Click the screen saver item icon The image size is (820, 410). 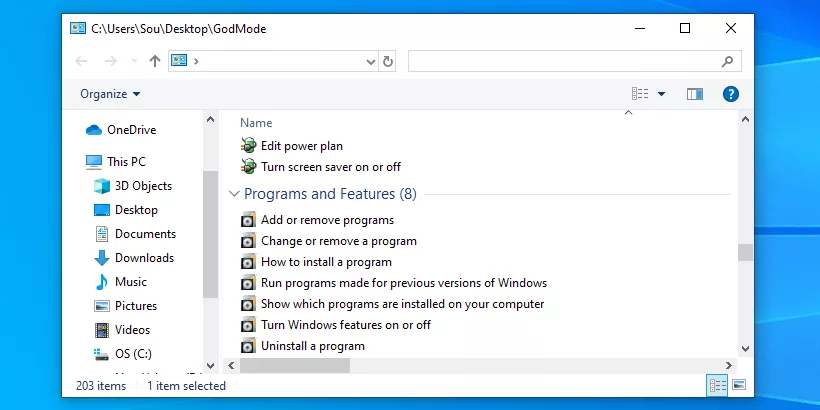pyautogui.click(x=248, y=166)
